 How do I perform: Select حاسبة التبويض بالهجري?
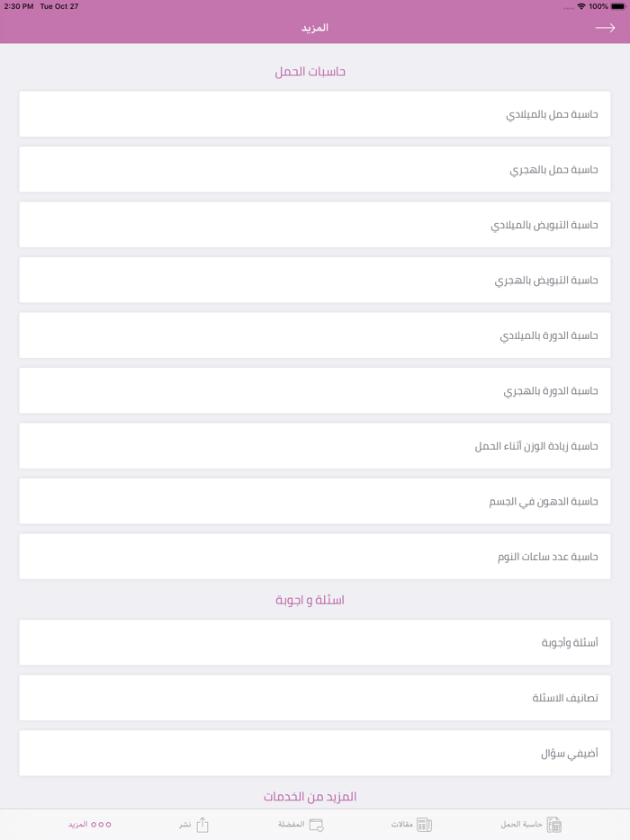pos(315,280)
